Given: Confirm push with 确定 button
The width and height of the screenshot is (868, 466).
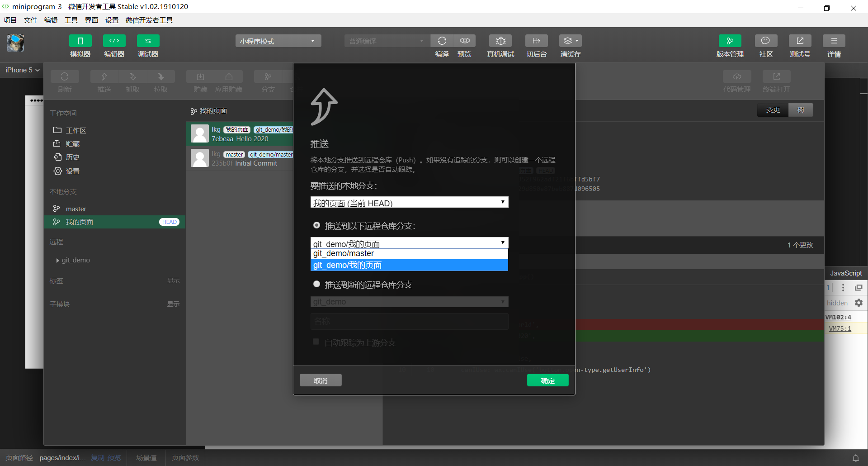Looking at the screenshot, I should [x=547, y=380].
